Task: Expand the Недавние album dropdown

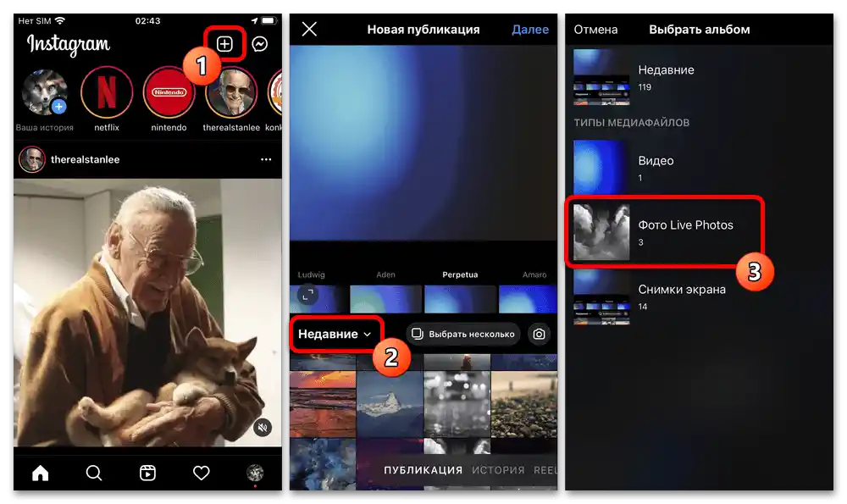Action: (335, 335)
